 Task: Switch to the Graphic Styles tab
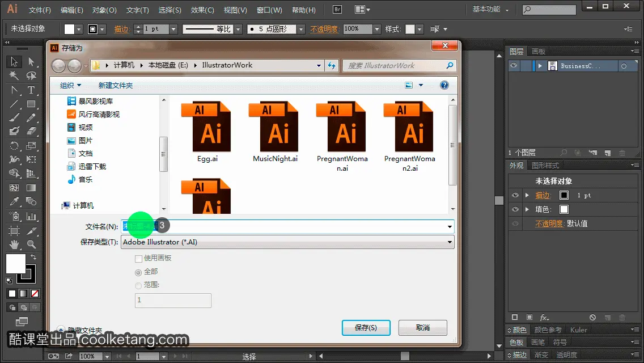point(545,165)
